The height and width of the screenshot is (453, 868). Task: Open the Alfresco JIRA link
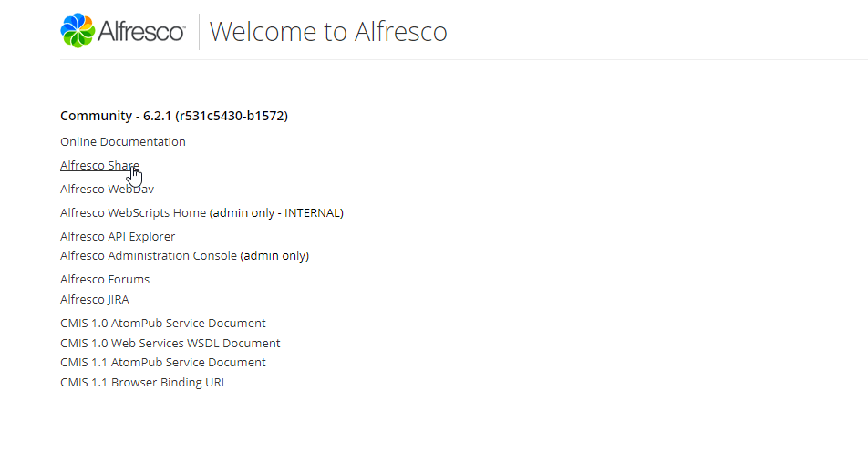click(x=94, y=299)
